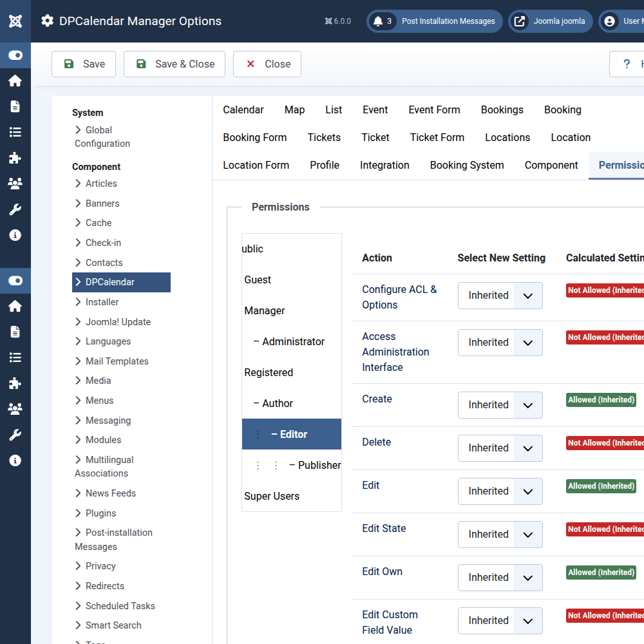The height and width of the screenshot is (644, 644).
Task: Open Help via the info sidebar icon
Action: tap(15, 234)
